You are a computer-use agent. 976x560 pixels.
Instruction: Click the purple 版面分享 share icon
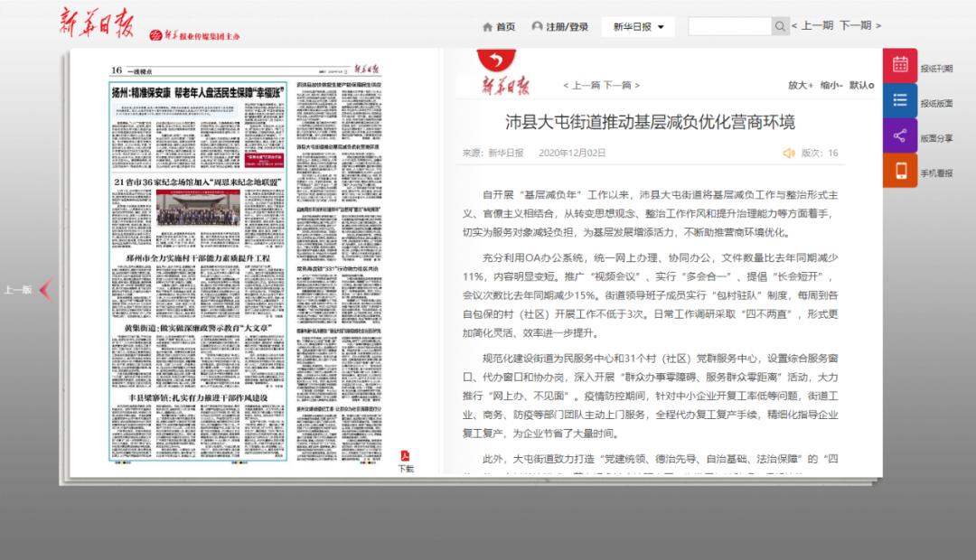coord(899,135)
